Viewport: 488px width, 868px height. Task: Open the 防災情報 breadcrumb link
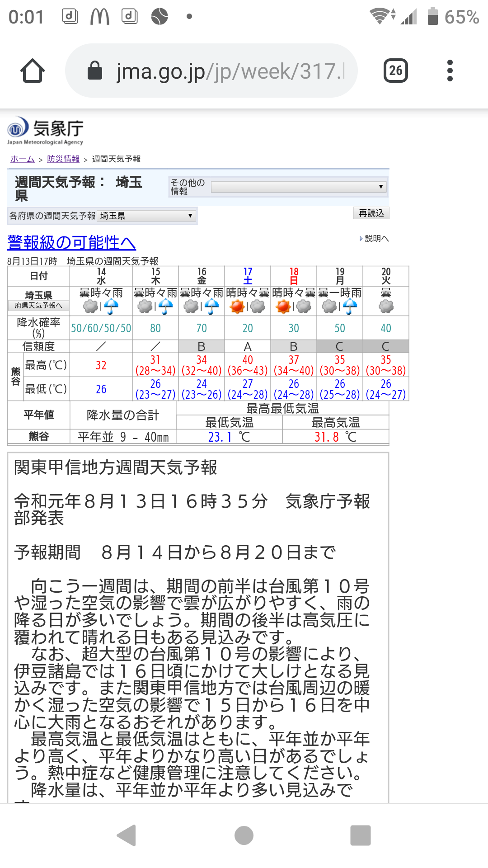(63, 159)
